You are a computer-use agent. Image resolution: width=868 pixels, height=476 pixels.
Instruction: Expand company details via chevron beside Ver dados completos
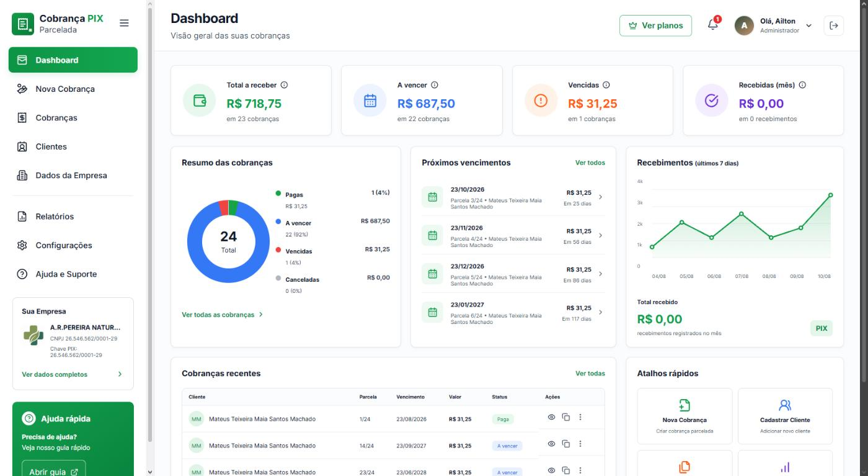[120, 374]
